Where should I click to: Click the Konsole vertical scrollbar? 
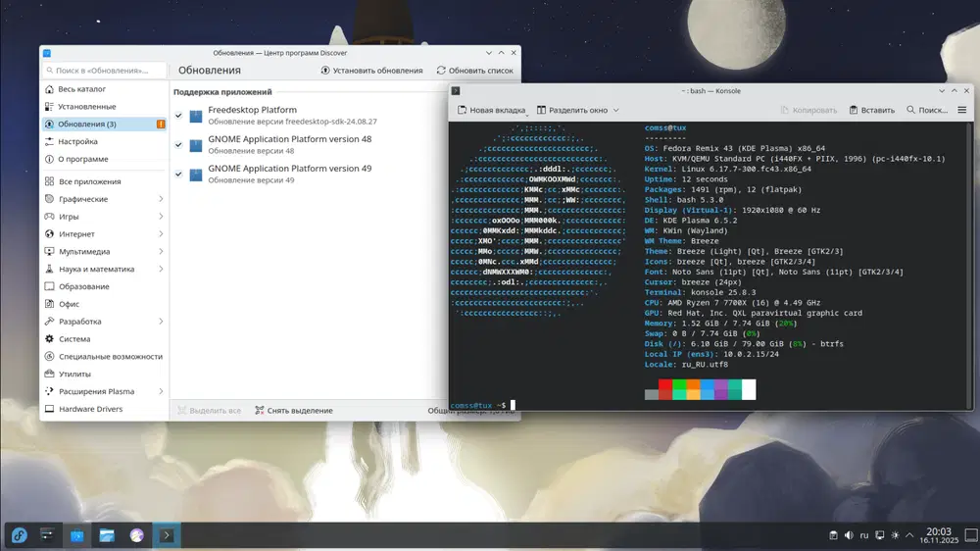tap(969, 266)
